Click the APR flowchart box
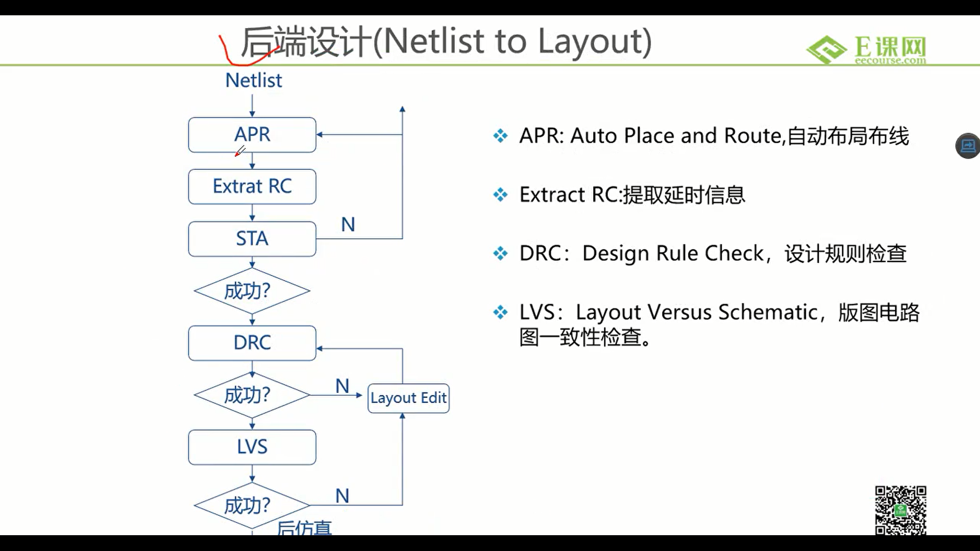 (252, 135)
